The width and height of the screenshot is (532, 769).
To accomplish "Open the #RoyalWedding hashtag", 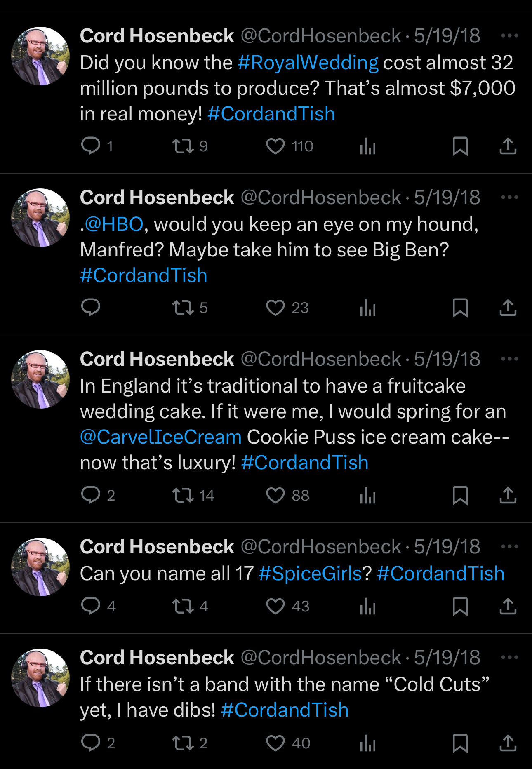I will click(308, 63).
